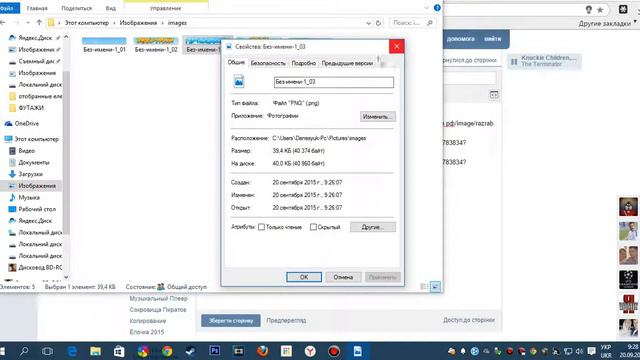Viewport: 640px width, 360px height.
Task: Click the Загрузки download arrow icon
Action: click(x=12, y=174)
